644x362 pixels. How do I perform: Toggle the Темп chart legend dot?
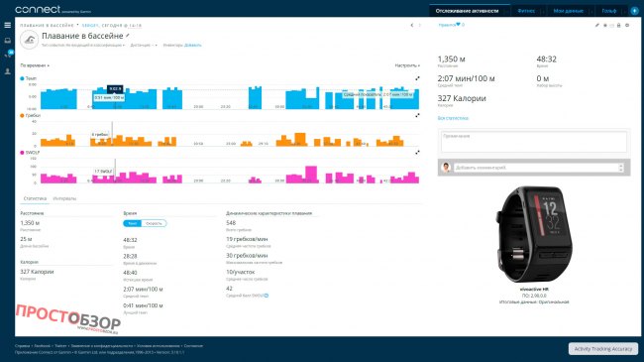point(22,78)
